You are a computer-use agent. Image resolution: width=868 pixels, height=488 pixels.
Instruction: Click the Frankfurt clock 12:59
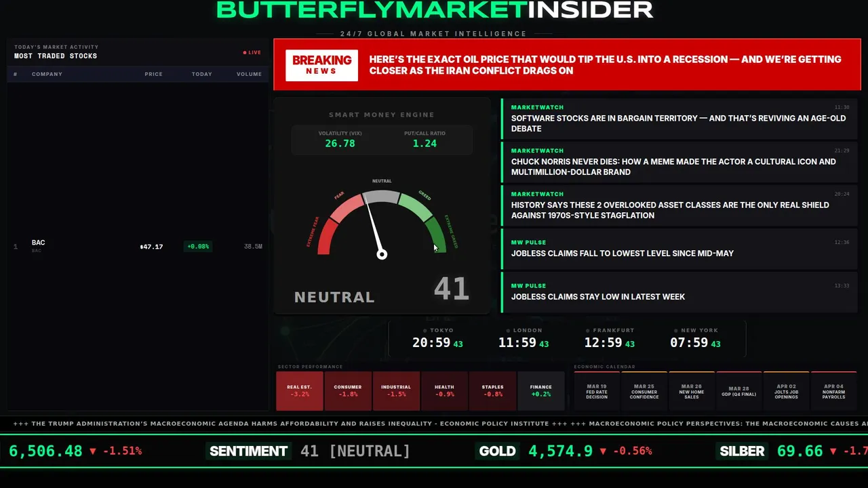click(x=604, y=343)
